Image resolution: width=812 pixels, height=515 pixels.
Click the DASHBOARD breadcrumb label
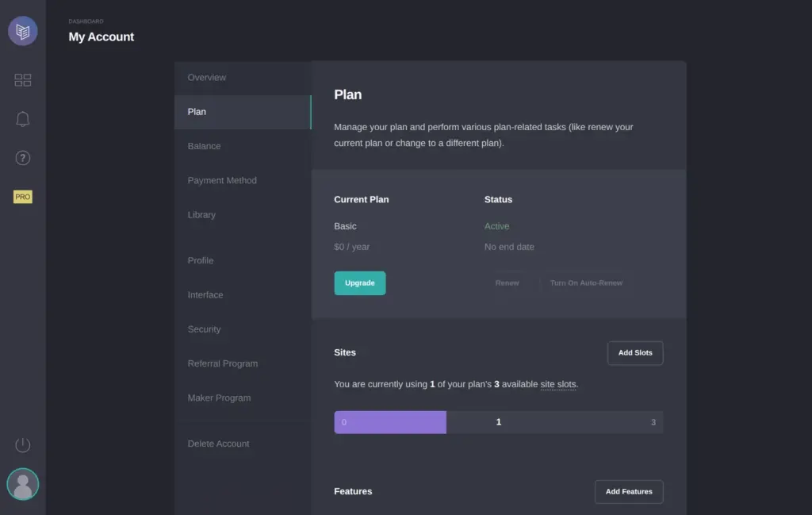point(86,21)
